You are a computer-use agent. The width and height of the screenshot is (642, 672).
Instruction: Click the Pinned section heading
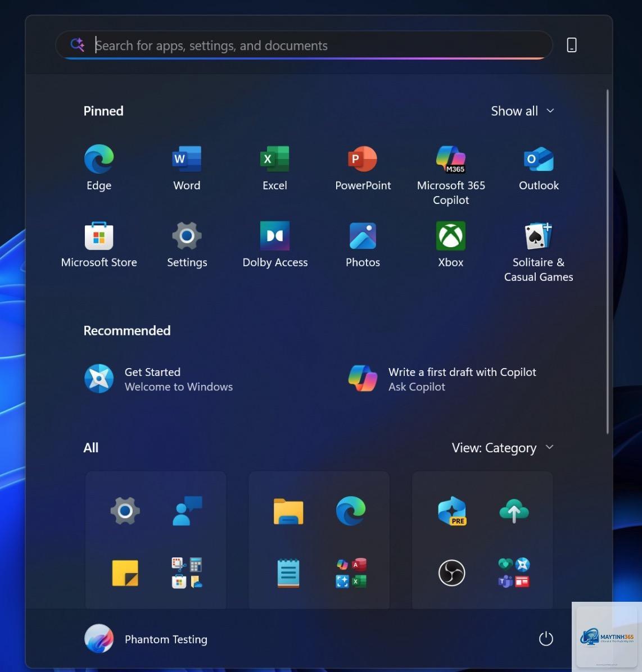click(x=103, y=111)
